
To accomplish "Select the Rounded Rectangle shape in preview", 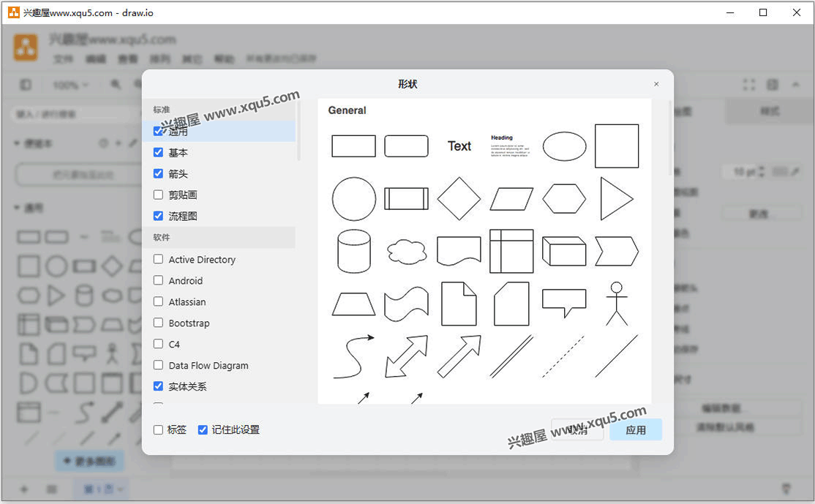I will pyautogui.click(x=407, y=146).
